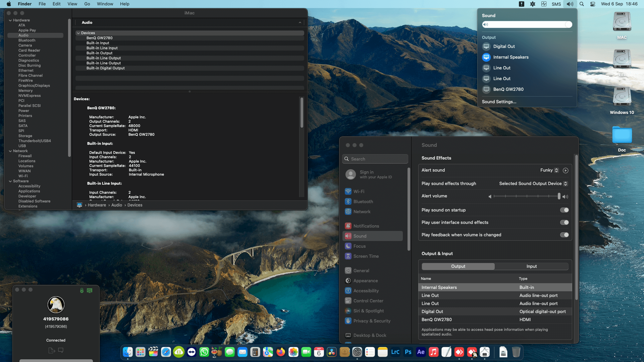The height and width of the screenshot is (362, 644).
Task: Select BenQ GW2780 output in Sound popup
Action: coord(508,89)
